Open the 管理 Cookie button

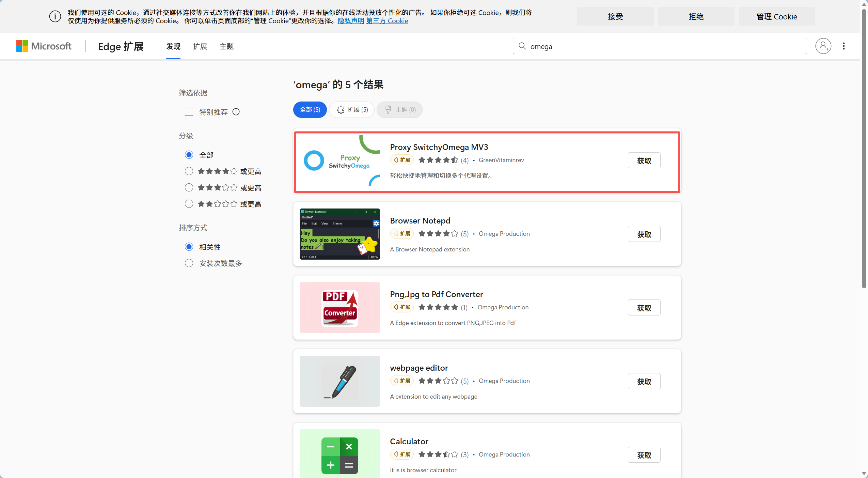tap(777, 16)
